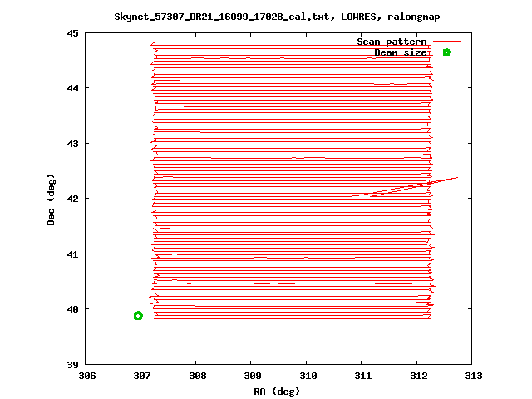Click the y-axis tick label 44
Image resolution: width=532 pixels, height=399 pixels.
pos(72,88)
